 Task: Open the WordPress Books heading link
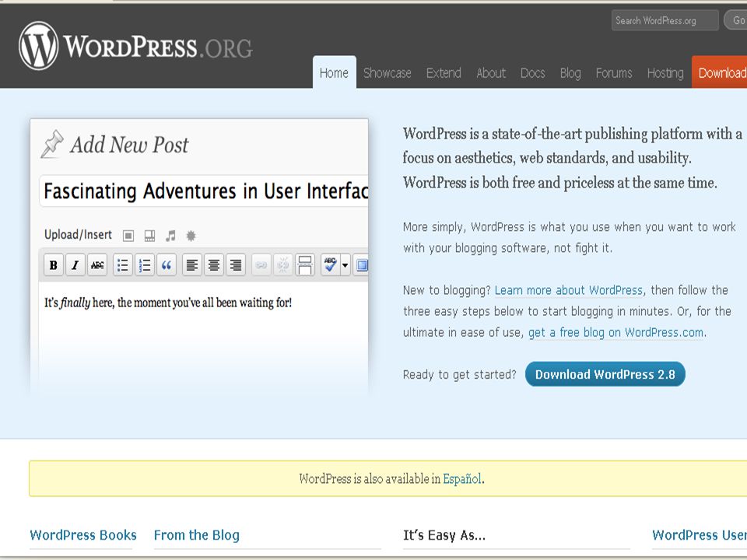[x=83, y=535]
